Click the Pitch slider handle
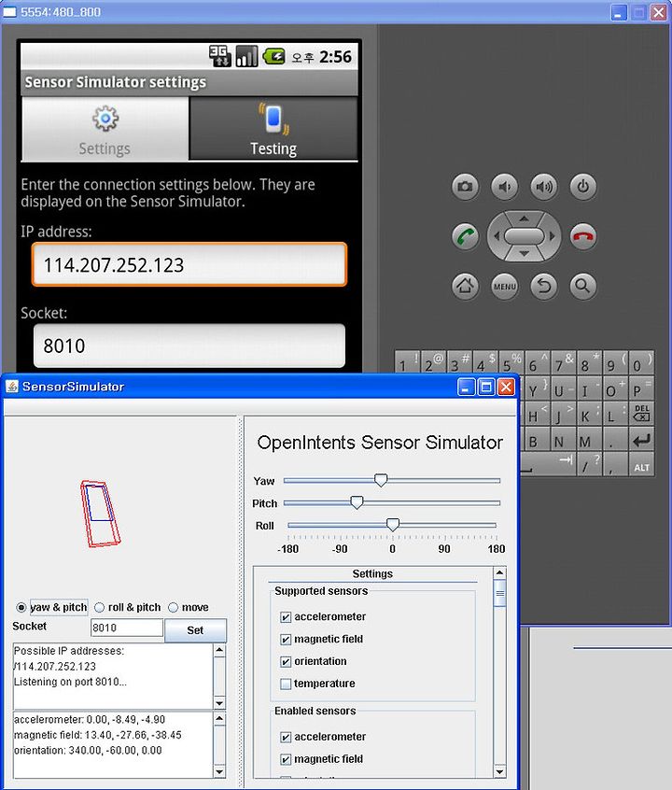672x790 pixels. [357, 502]
